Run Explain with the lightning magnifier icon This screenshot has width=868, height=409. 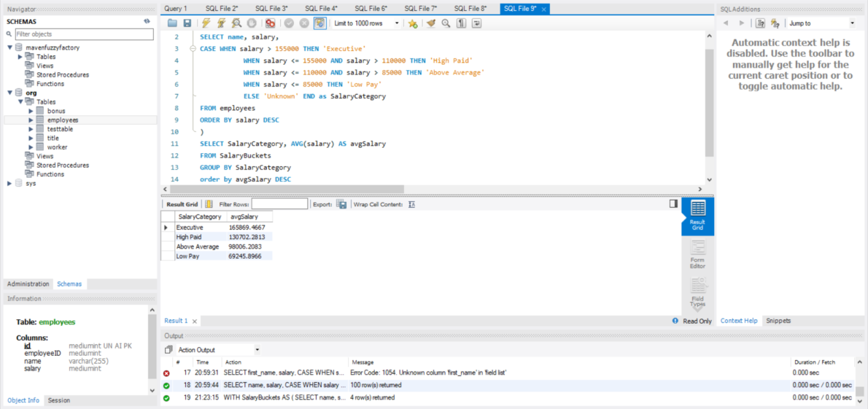tap(236, 23)
